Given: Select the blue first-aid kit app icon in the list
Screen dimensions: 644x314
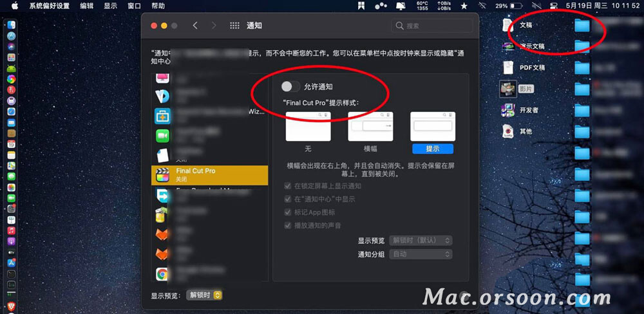Looking at the screenshot, I should (163, 116).
